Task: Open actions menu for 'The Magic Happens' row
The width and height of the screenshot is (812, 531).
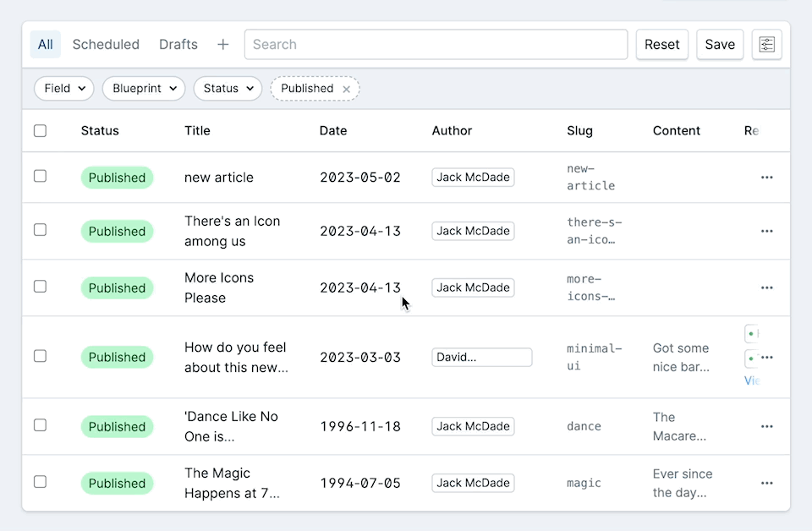Action: pyautogui.click(x=767, y=483)
